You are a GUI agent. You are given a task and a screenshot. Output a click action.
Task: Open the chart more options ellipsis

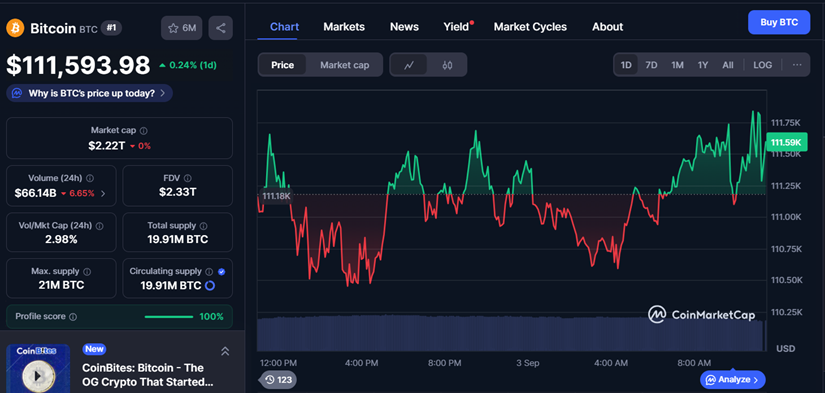797,65
